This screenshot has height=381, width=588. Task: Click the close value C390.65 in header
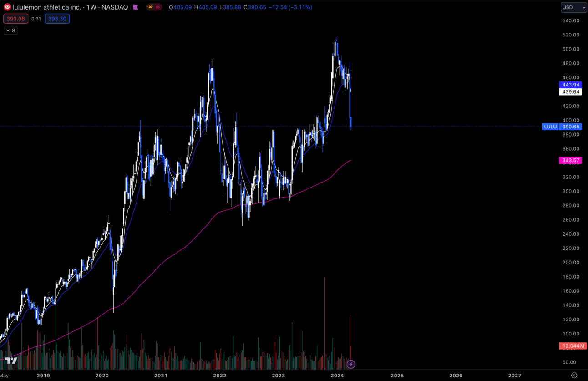(255, 7)
